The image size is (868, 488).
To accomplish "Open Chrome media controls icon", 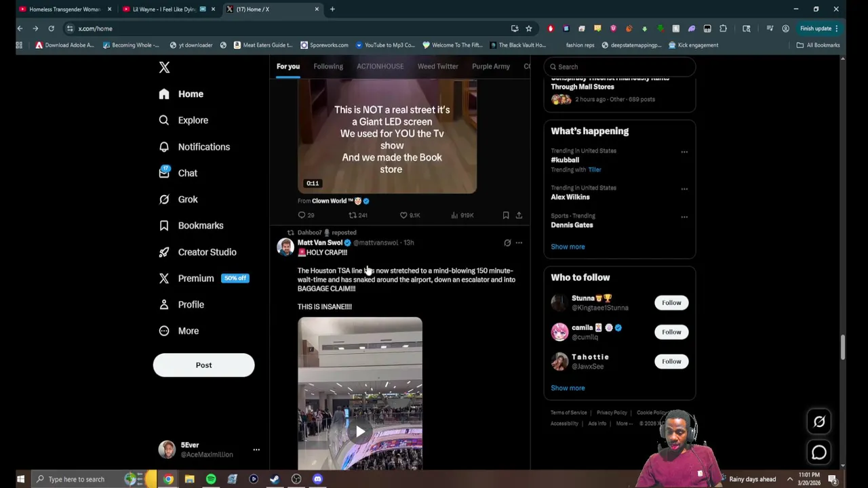I will (770, 28).
